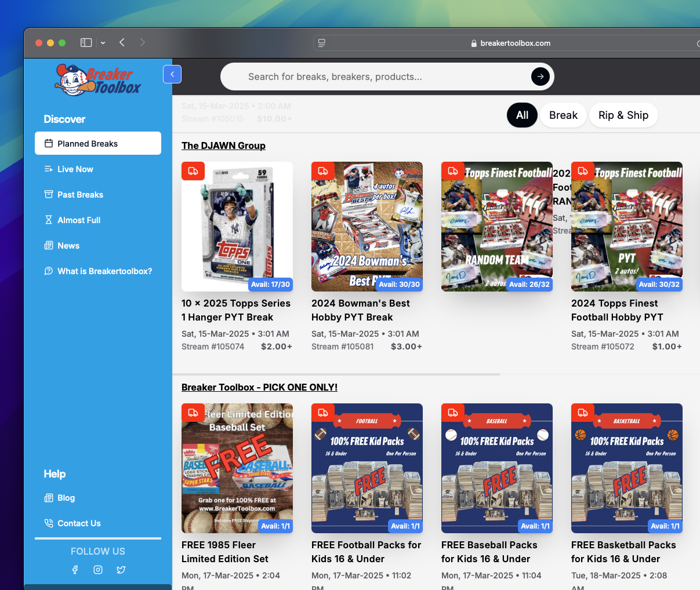Image resolution: width=700 pixels, height=590 pixels.
Task: Click the Almost Full hourglass icon
Action: (49, 220)
